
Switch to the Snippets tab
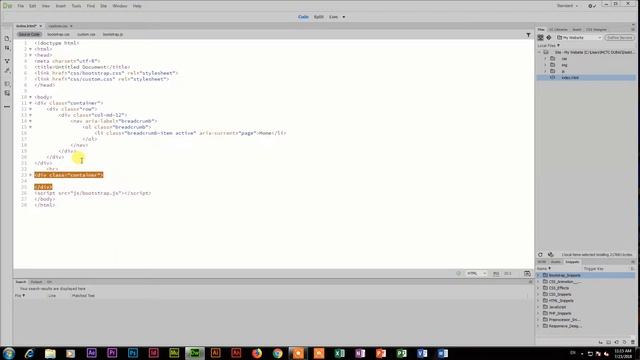click(572, 262)
